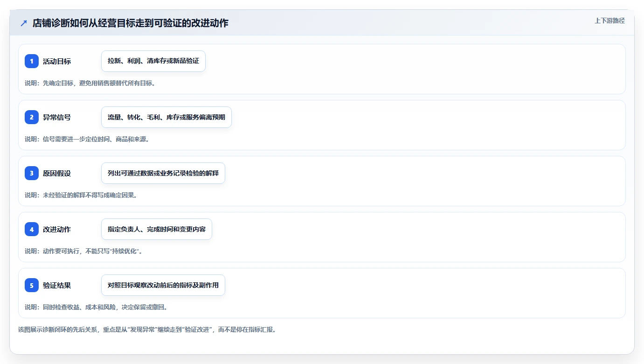Click the page title 店铺诊断如何从经营目标走到可验证的改进动作
The width and height of the screenshot is (644, 364).
131,23
